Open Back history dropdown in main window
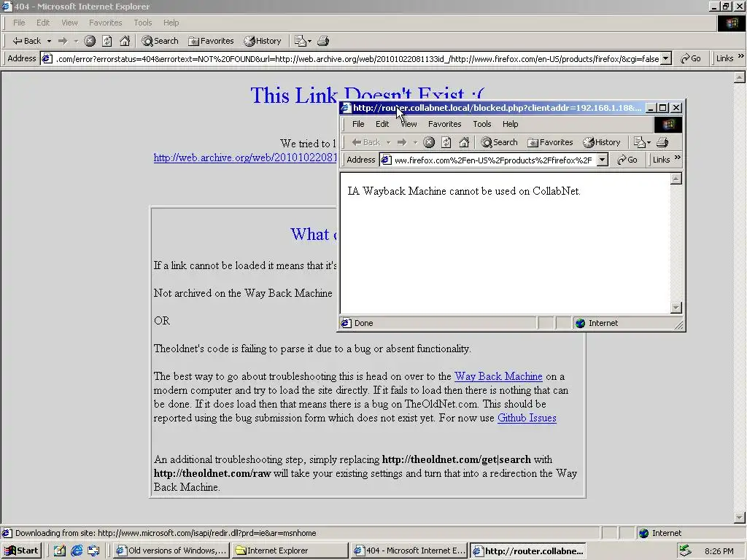The image size is (747, 560). coord(49,41)
